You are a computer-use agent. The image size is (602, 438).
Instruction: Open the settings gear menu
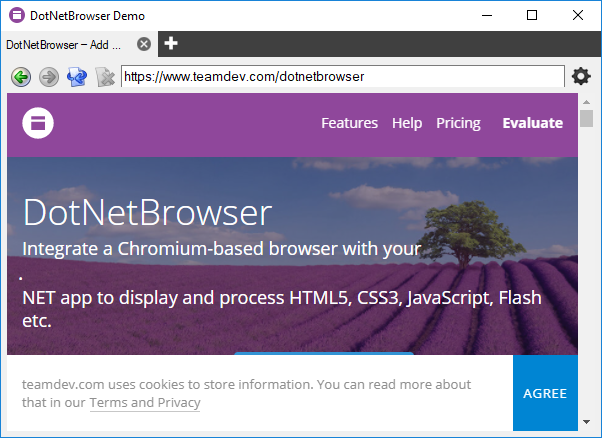[x=581, y=76]
